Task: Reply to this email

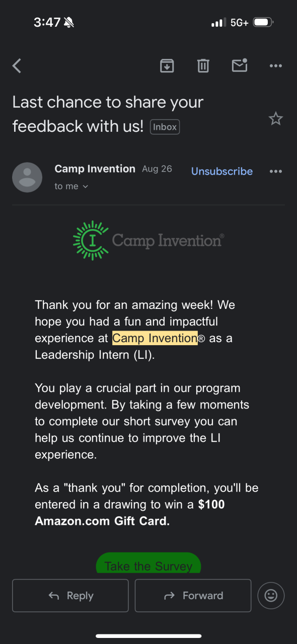Action: (x=70, y=596)
